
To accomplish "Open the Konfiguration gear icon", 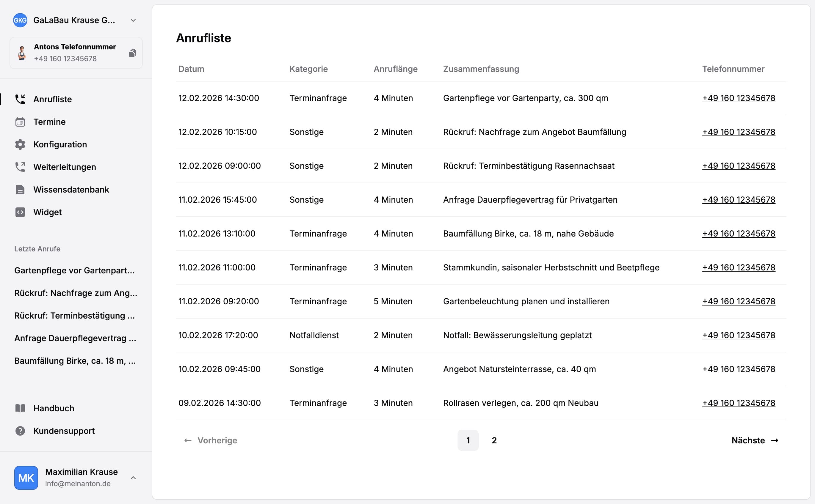I will point(20,144).
